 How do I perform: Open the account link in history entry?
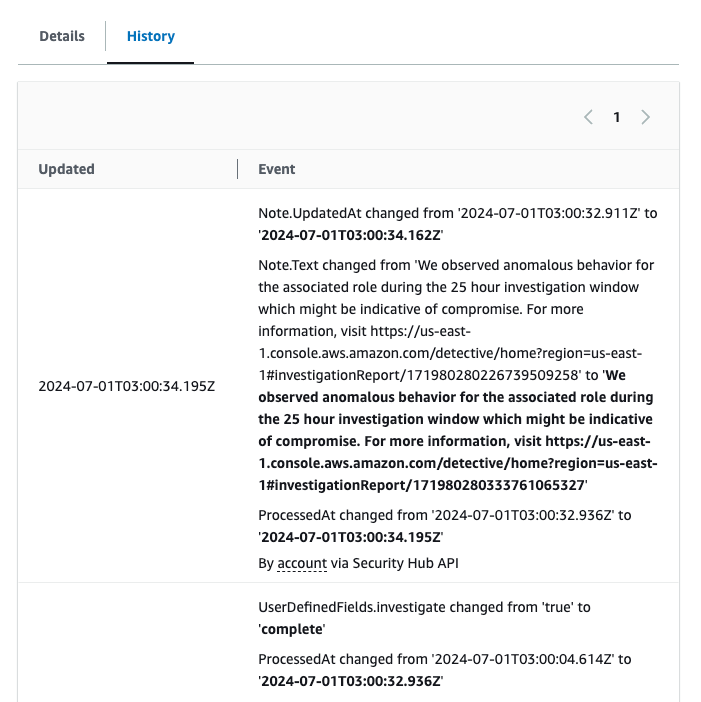(x=302, y=563)
